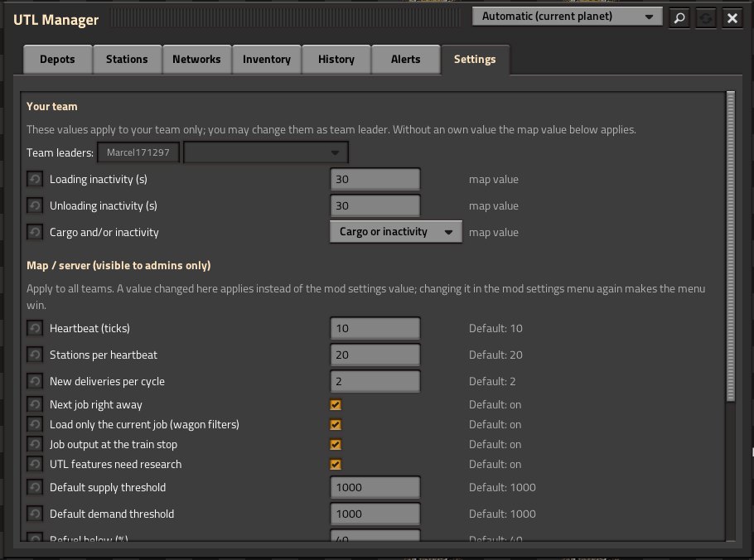This screenshot has height=560, width=754.
Task: Reset Next job right away setting
Action: point(35,404)
